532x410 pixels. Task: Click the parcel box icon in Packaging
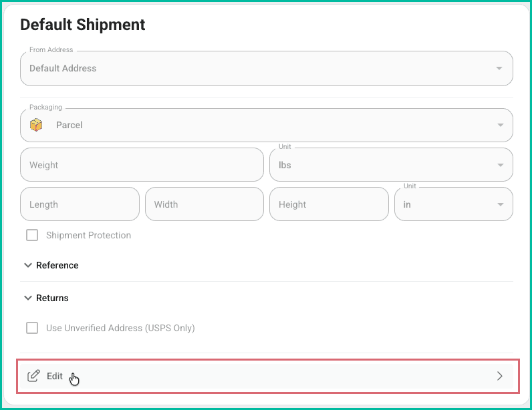coord(36,125)
